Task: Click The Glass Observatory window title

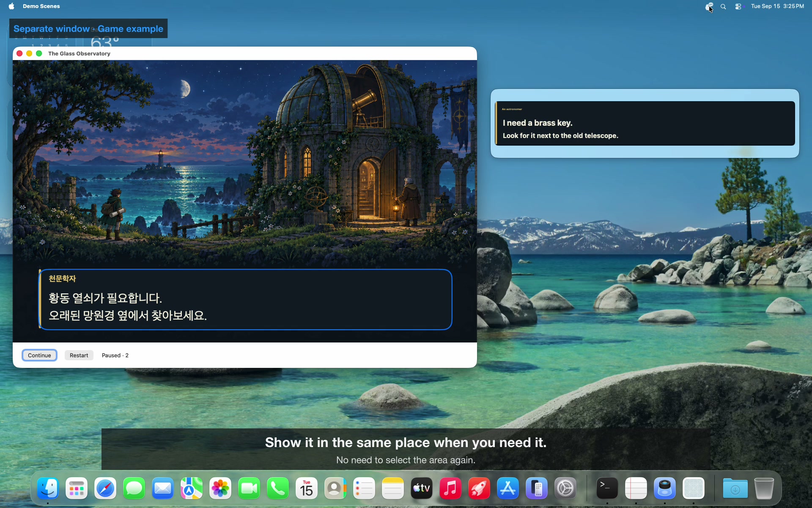Action: [79, 53]
